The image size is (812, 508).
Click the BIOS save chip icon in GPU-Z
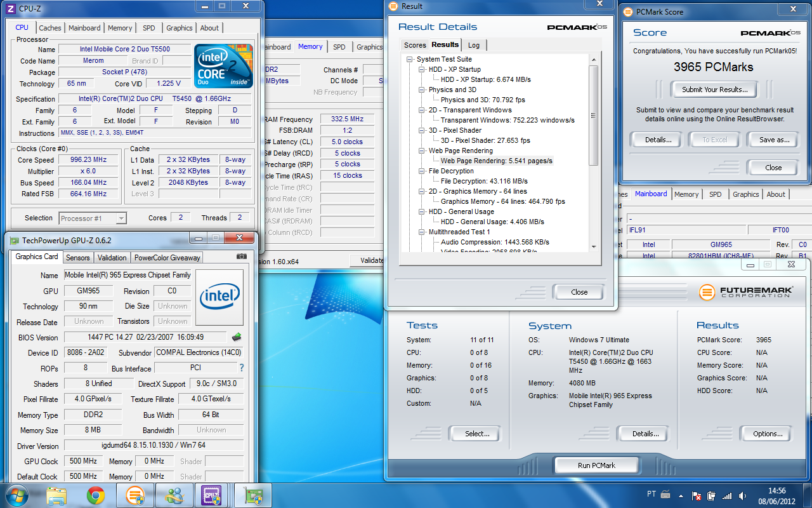point(236,337)
